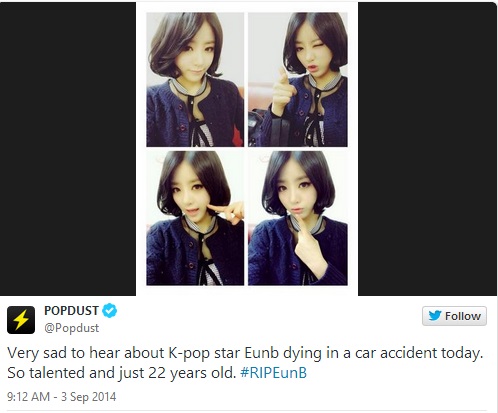Click the word 'Follow' on the button

coord(463,316)
